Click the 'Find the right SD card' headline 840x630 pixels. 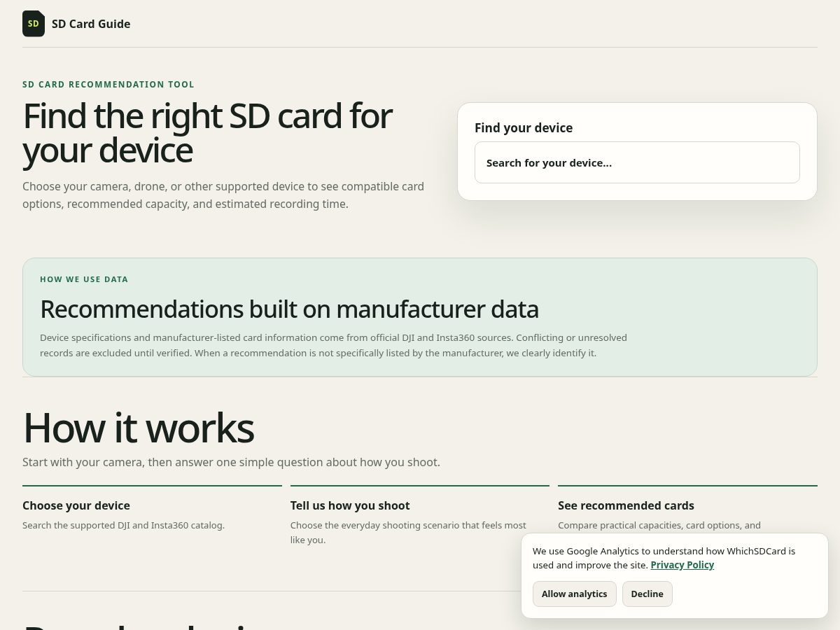tap(207, 134)
